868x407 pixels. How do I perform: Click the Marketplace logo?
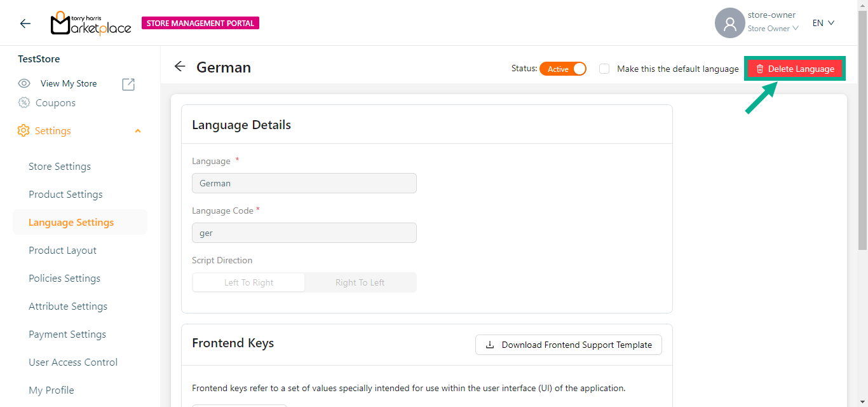(91, 24)
